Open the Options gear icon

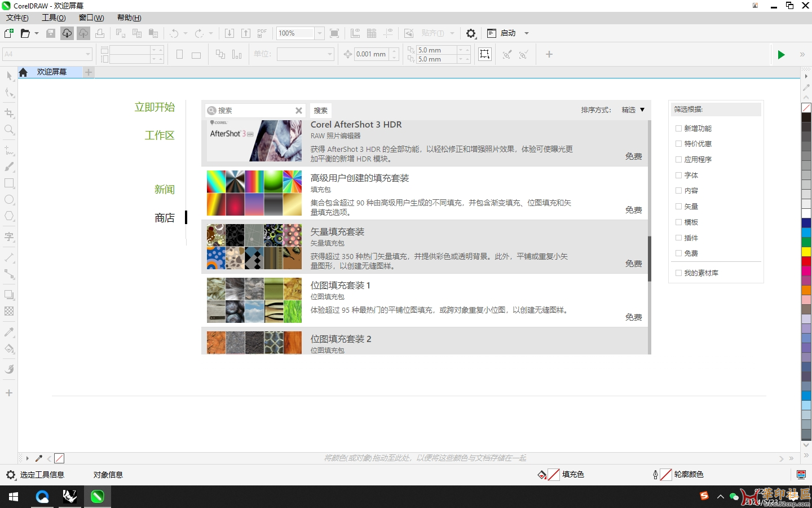click(x=471, y=33)
